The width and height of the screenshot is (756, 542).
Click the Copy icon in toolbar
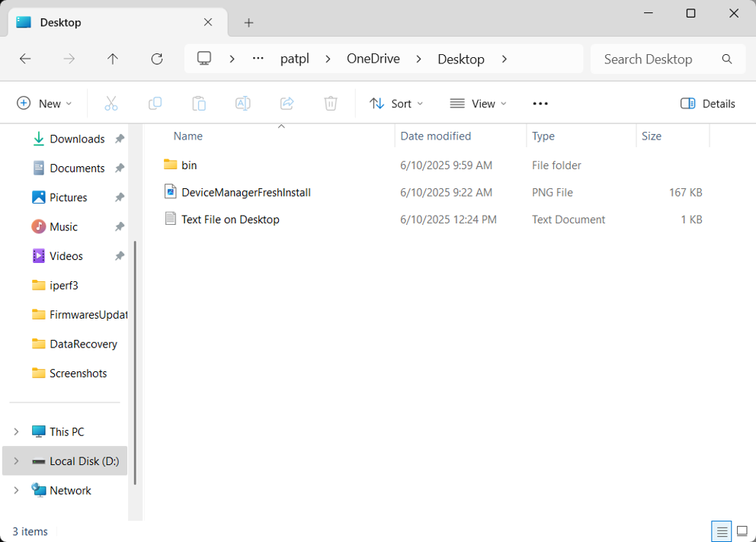coord(155,104)
